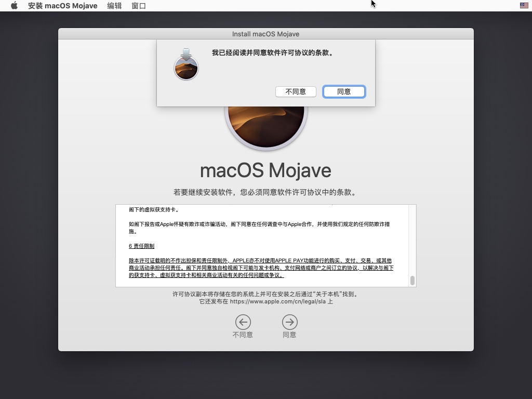Click the "macOS Mojave" title text

coord(265,170)
